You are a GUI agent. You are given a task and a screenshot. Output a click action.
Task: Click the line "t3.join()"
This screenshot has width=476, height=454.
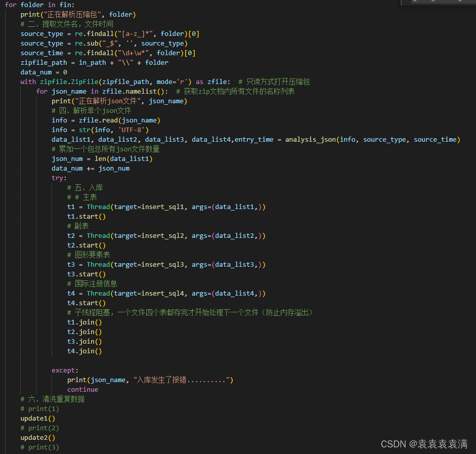(84, 341)
